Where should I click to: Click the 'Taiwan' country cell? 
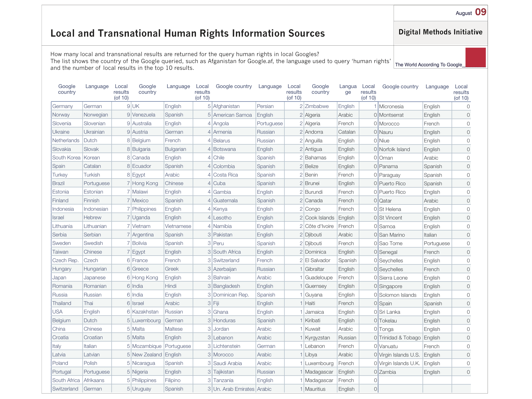pyautogui.click(x=67, y=252)
